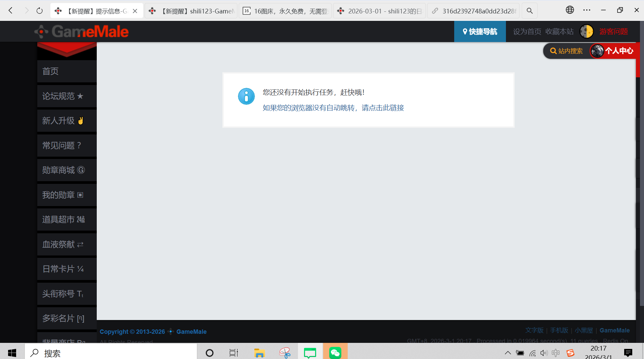
Task: Open the browser three-dot menu
Action: [587, 10]
